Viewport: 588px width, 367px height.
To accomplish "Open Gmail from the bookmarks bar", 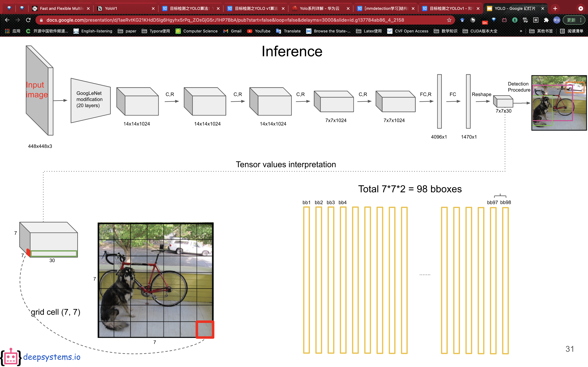I will [232, 31].
